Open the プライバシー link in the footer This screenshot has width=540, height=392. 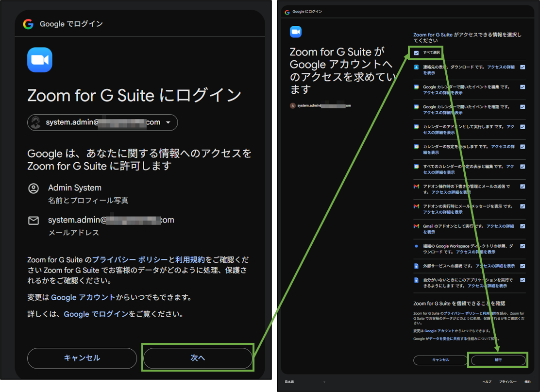point(507,382)
